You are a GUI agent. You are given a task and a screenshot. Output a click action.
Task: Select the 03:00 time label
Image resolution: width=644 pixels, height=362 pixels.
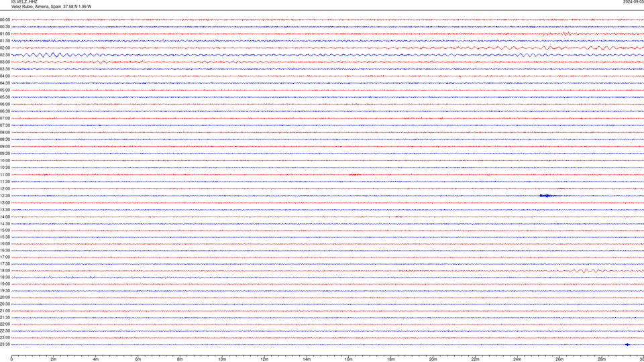[x=5, y=62]
